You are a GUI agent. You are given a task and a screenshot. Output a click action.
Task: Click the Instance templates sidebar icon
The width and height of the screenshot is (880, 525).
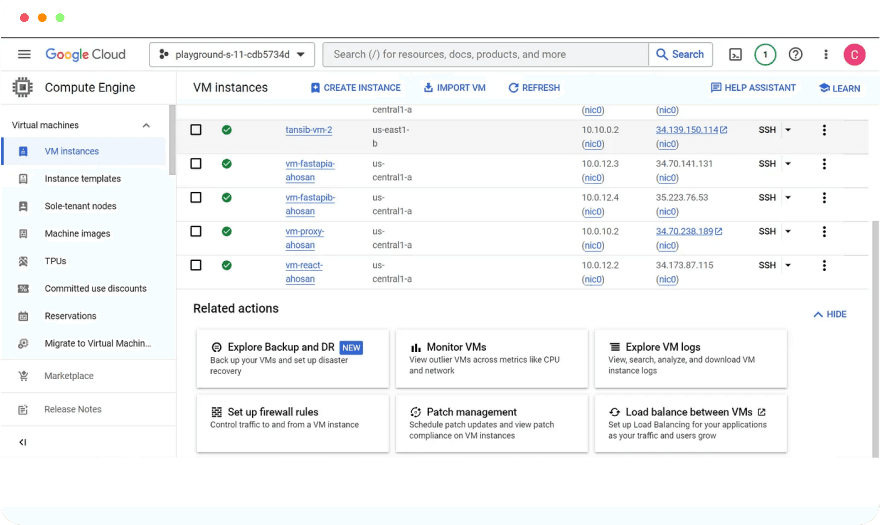(x=23, y=179)
